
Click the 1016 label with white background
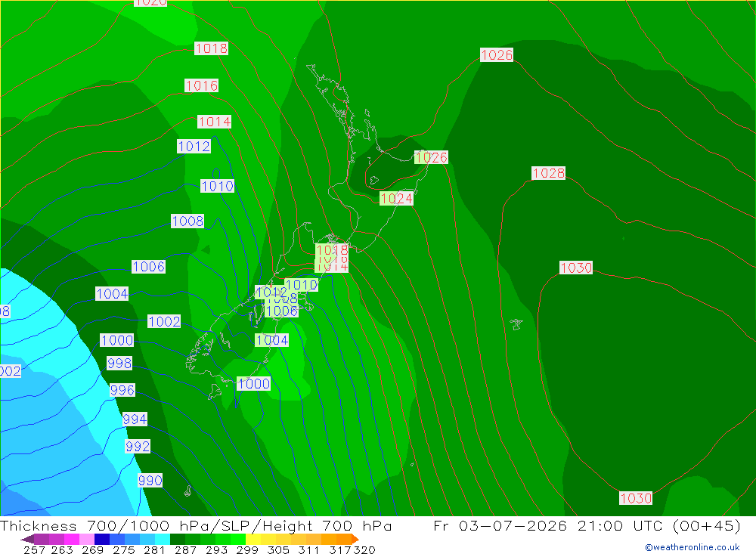[202, 86]
